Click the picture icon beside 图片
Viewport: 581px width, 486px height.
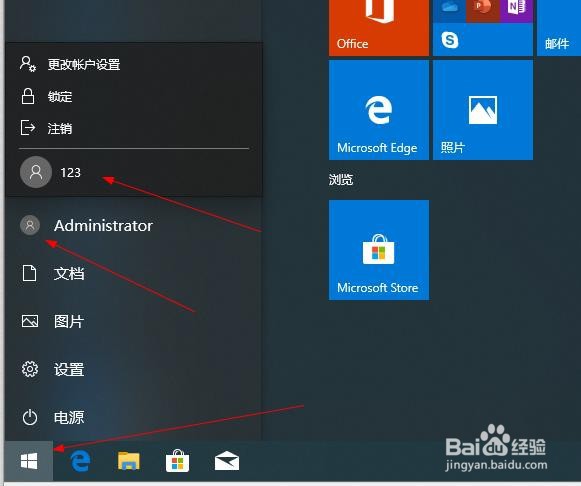[x=30, y=321]
